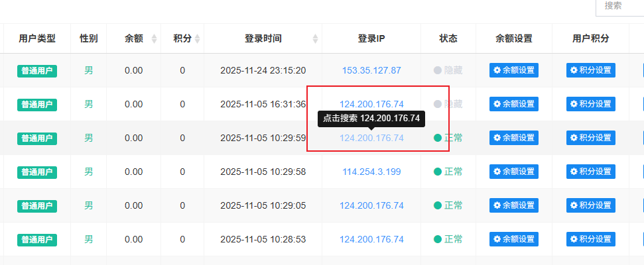Click the 用户类型 column header
Viewport: 644px width, 265px height.
37,38
